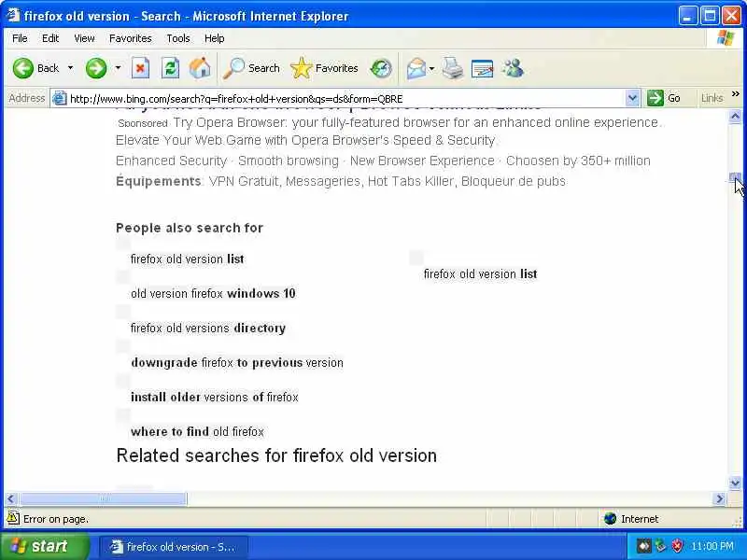Click the Mail envelope icon
The image size is (747, 560).
(x=416, y=68)
